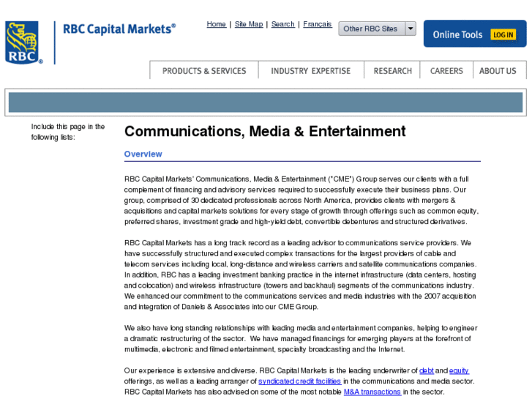Screen dimensions: 532x399
Task: Click the yellow LOG IN button
Action: (503, 34)
